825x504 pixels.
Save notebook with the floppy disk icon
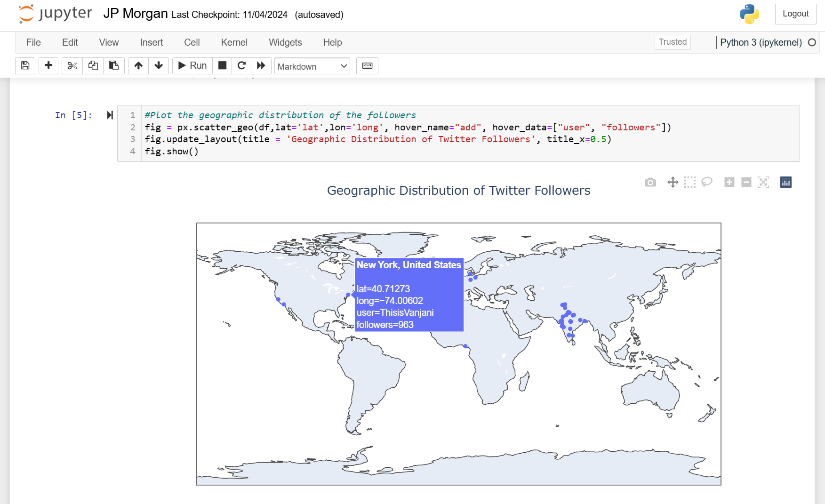(x=25, y=66)
